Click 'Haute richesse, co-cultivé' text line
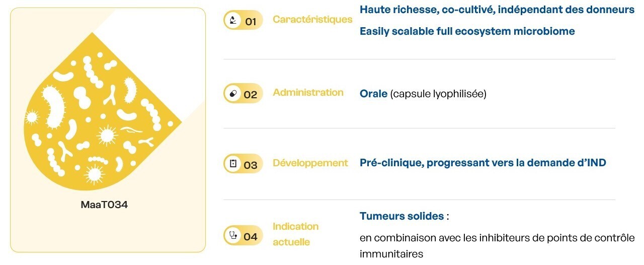Viewport: 644px width, 265px height. pyautogui.click(x=497, y=10)
